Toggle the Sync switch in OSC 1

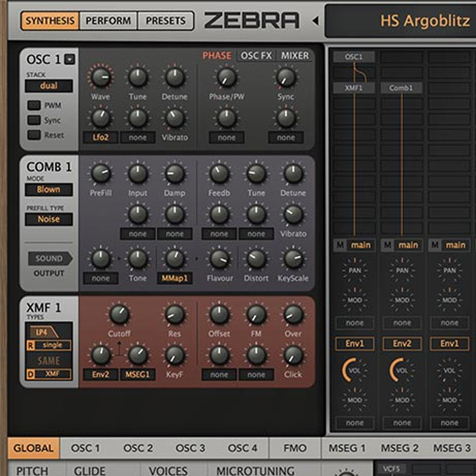click(34, 120)
